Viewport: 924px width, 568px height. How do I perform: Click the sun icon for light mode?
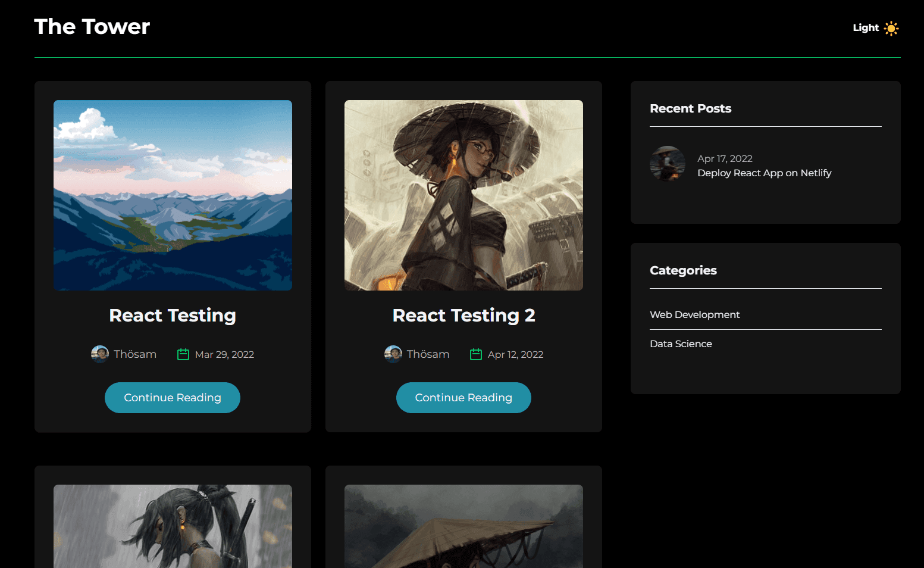tap(891, 28)
